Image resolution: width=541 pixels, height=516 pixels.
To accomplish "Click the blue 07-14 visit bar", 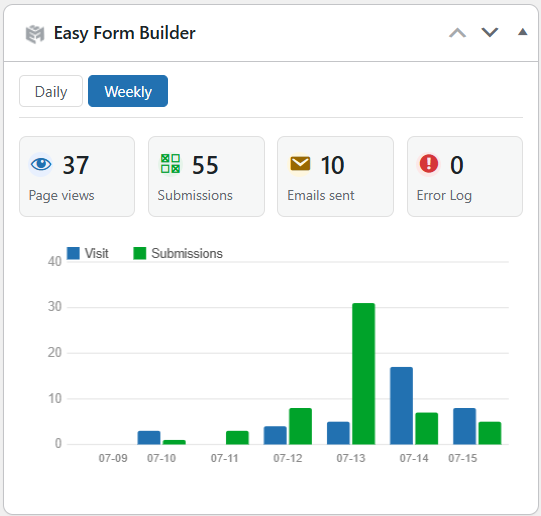I will 401,406.
